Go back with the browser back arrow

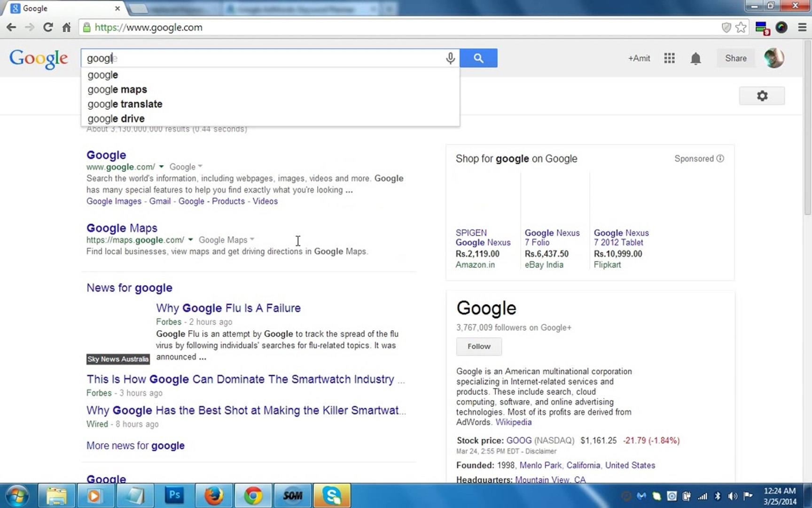click(x=11, y=27)
